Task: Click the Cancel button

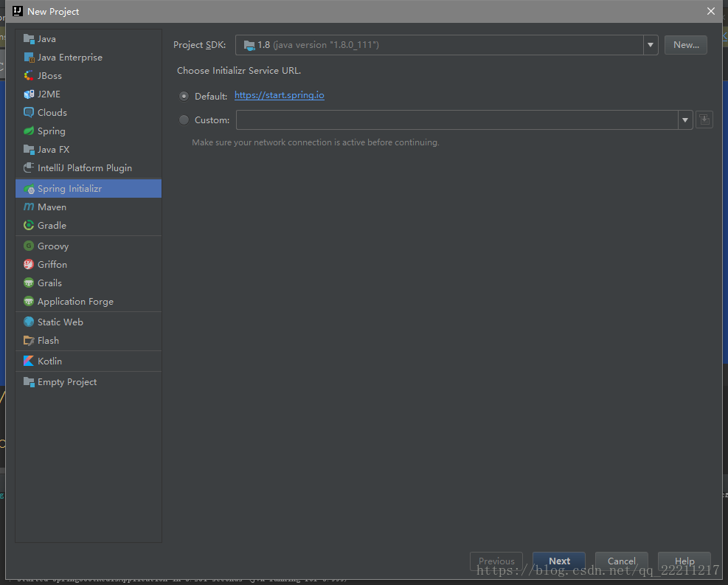Action: coord(621,561)
